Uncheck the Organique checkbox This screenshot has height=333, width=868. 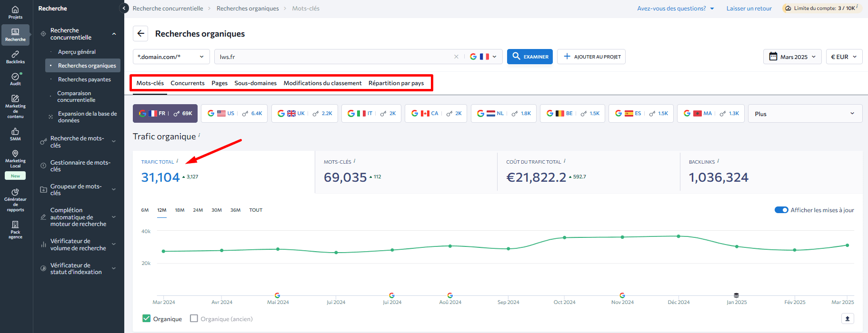pos(147,318)
